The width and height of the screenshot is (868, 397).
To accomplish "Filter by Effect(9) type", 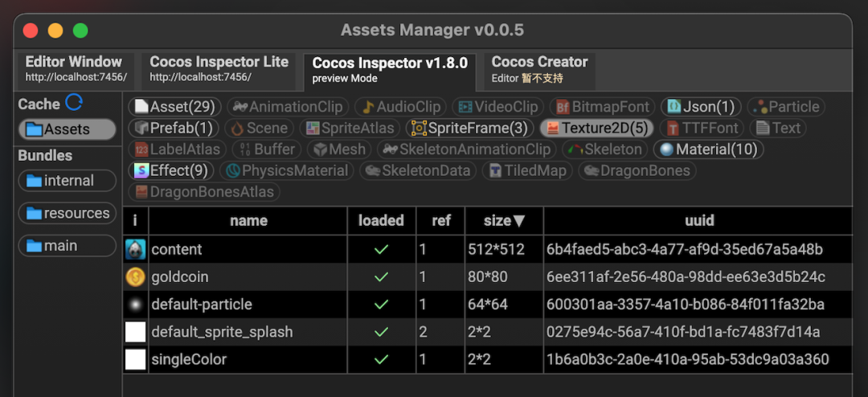I will (171, 170).
